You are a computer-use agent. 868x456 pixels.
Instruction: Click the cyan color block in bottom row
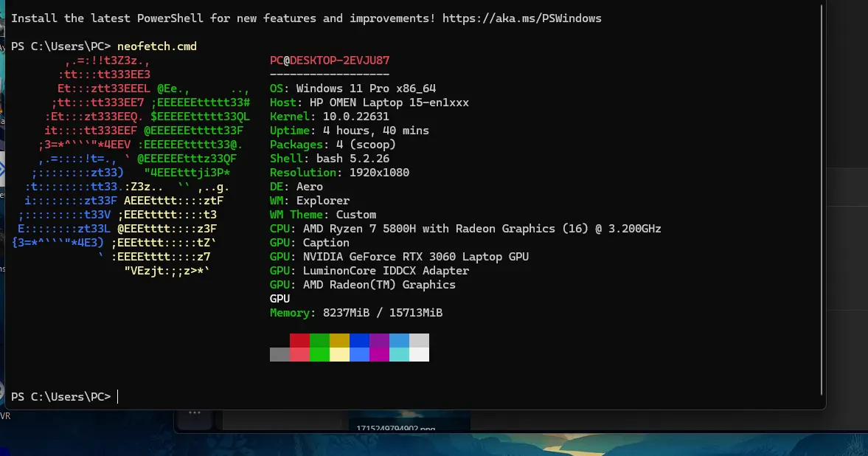click(399, 355)
